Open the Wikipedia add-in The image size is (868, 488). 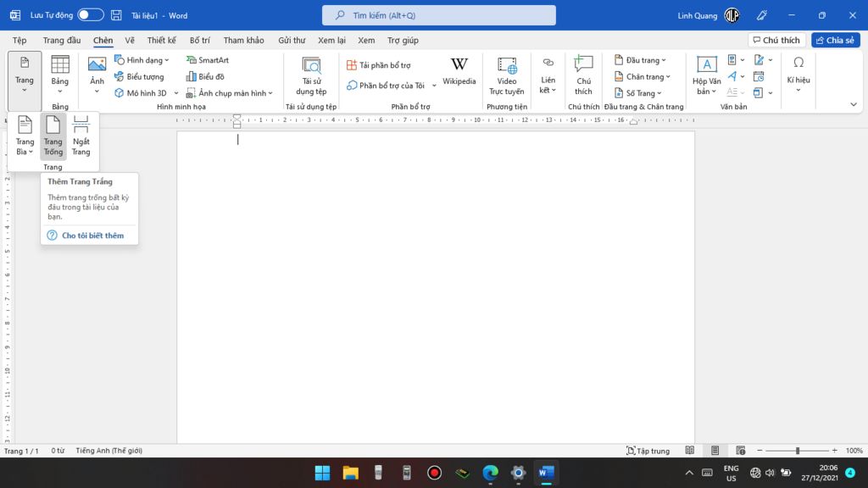coord(459,71)
